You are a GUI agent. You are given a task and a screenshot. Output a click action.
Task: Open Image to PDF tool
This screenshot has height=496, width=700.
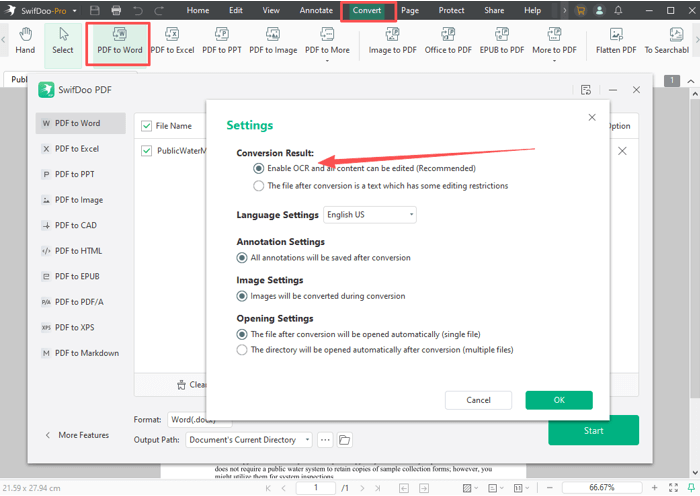pos(392,41)
